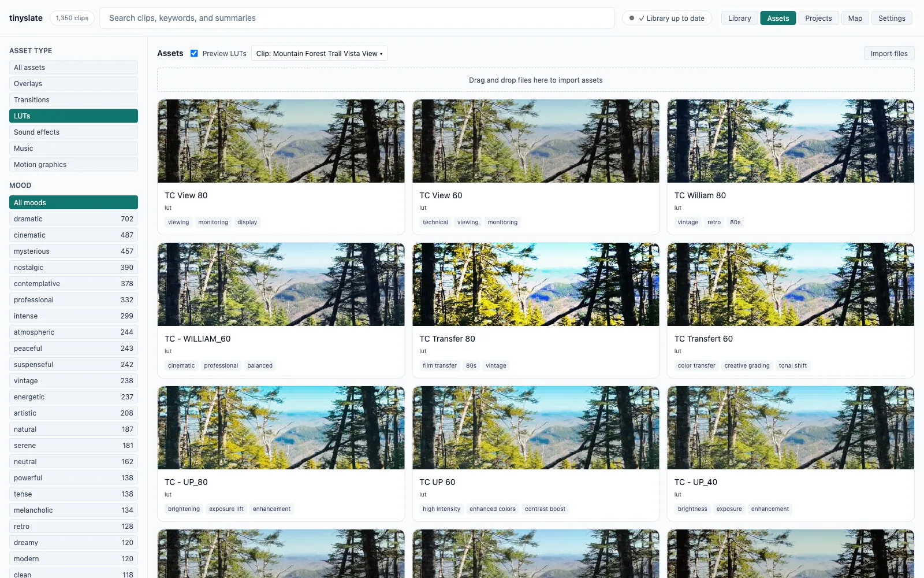Open TC Transfert 60 LUT thumbnail

[791, 284]
